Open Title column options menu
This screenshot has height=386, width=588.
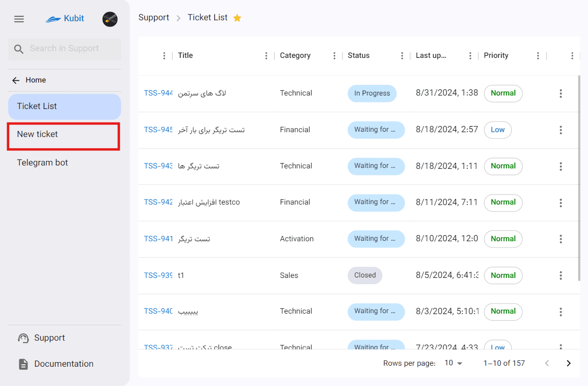coord(266,56)
